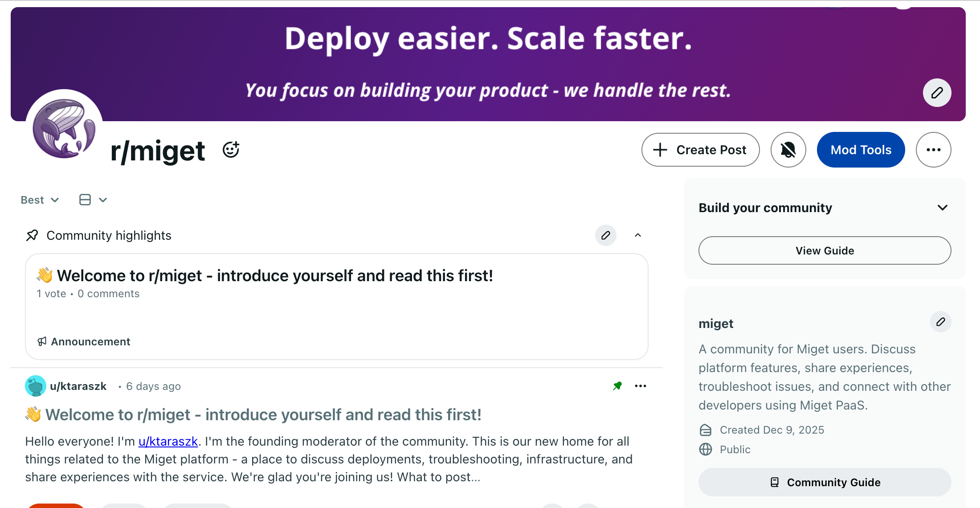This screenshot has width=980, height=508.
Task: Click the View Guide button
Action: tap(825, 250)
